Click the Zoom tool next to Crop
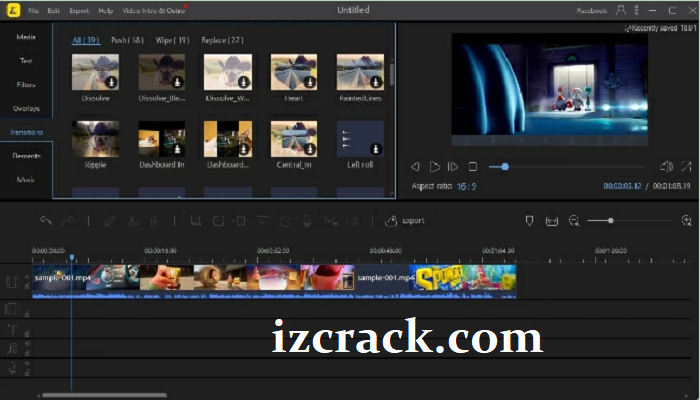700x400 pixels. [x=218, y=221]
